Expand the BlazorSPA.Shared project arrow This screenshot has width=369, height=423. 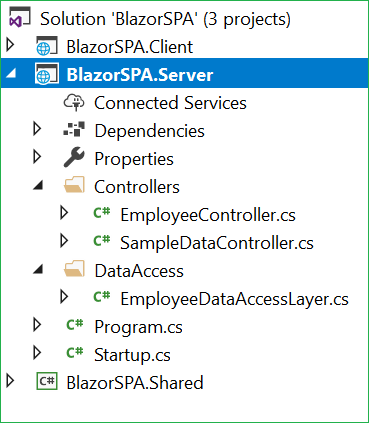pyautogui.click(x=10, y=381)
